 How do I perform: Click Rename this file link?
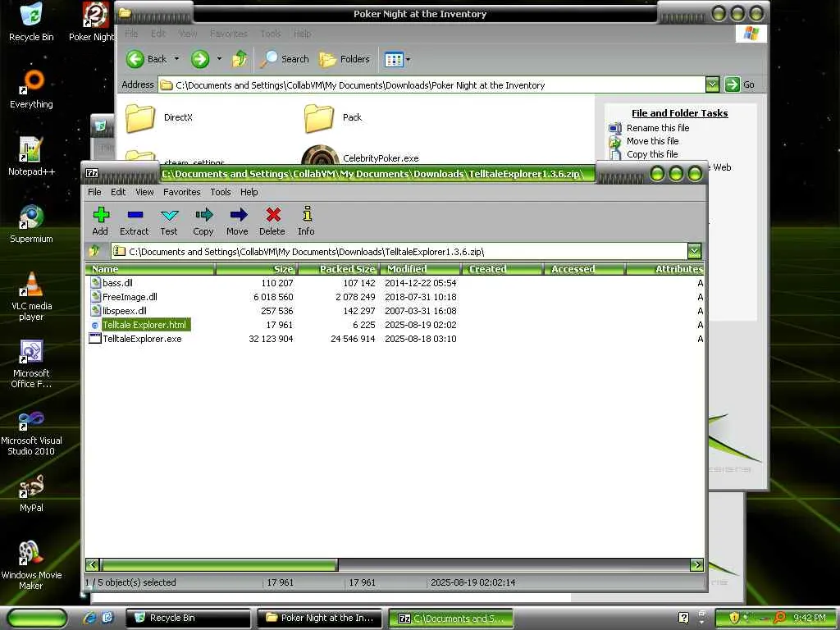(x=657, y=128)
